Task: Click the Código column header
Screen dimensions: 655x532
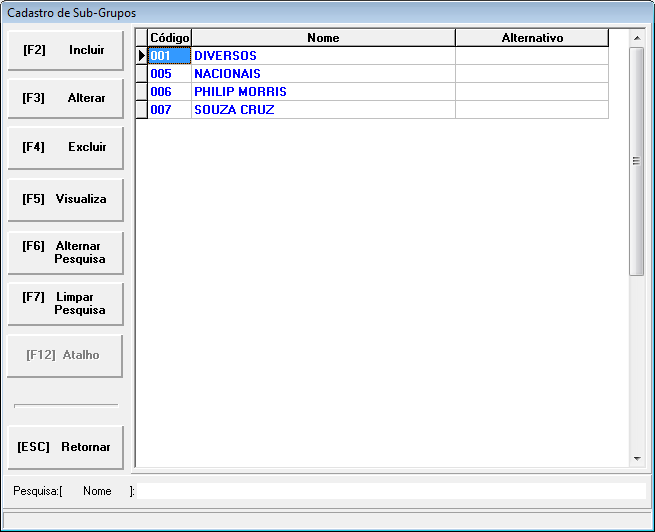Action: coord(169,38)
